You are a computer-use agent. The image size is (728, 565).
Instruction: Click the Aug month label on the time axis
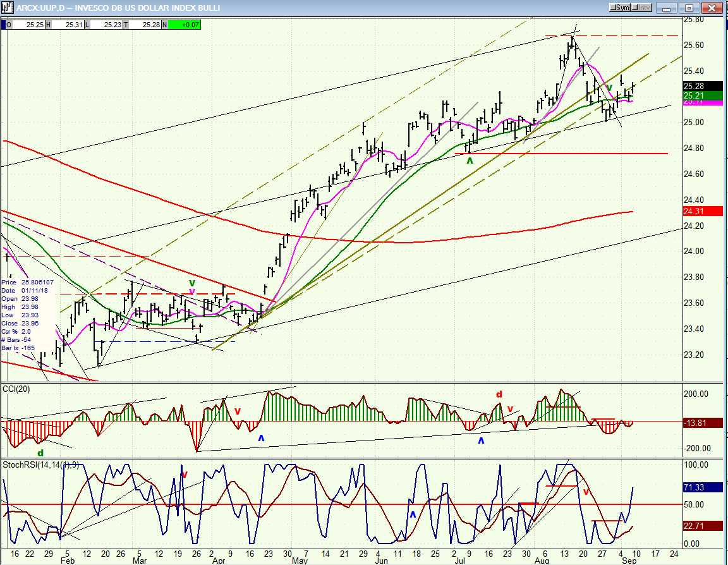point(542,561)
